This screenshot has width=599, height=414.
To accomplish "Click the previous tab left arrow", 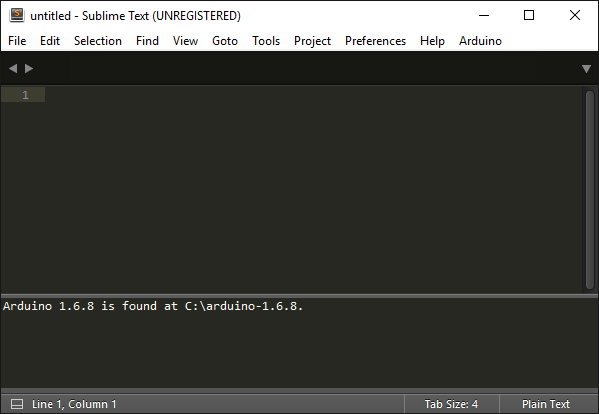I will (x=13, y=68).
